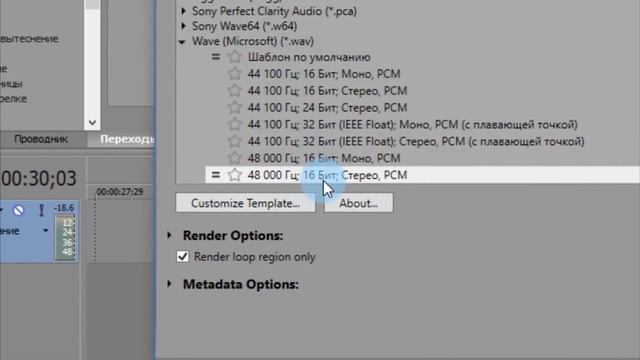This screenshot has width=640, height=360.
Task: Expand Sony Perfect Clarity Audio (*.pca) formats
Action: pos(184,11)
